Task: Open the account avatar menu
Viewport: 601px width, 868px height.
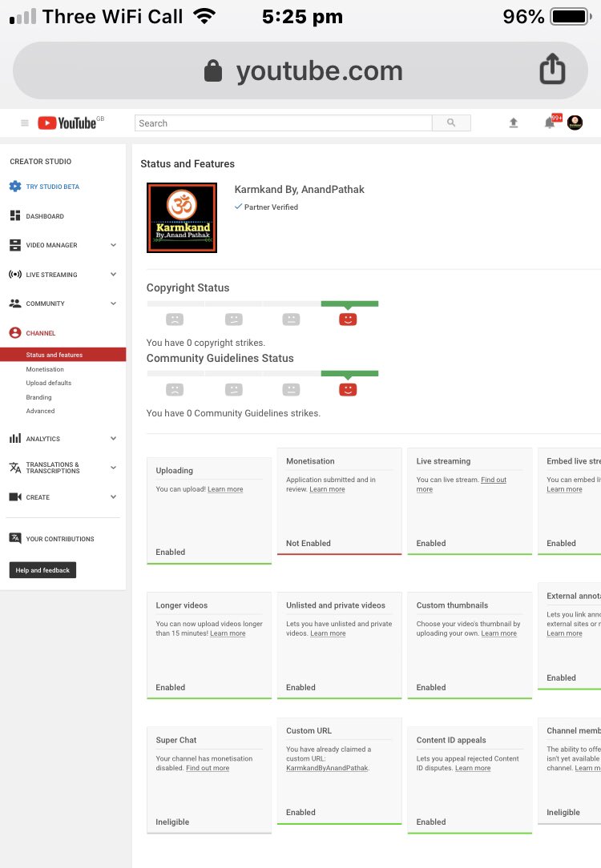Action: [x=575, y=123]
